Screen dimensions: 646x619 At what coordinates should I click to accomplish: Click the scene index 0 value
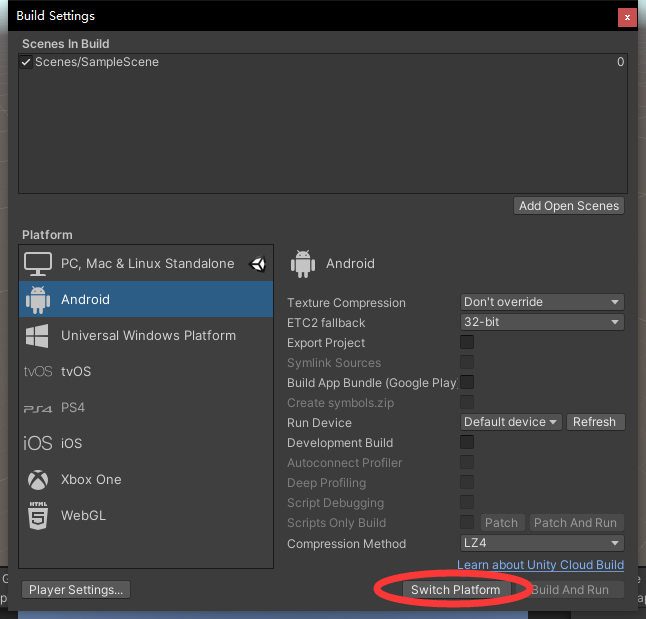point(620,62)
